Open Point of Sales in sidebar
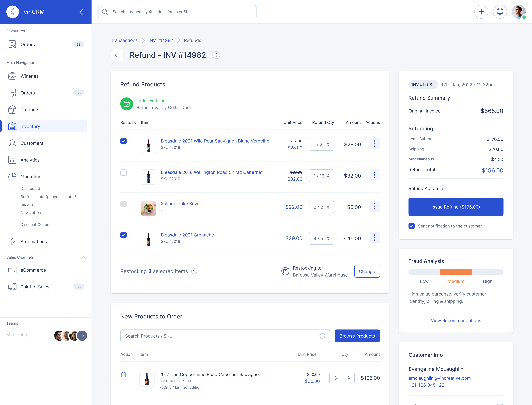Screen dimensions: 532x405 click(46, 287)
